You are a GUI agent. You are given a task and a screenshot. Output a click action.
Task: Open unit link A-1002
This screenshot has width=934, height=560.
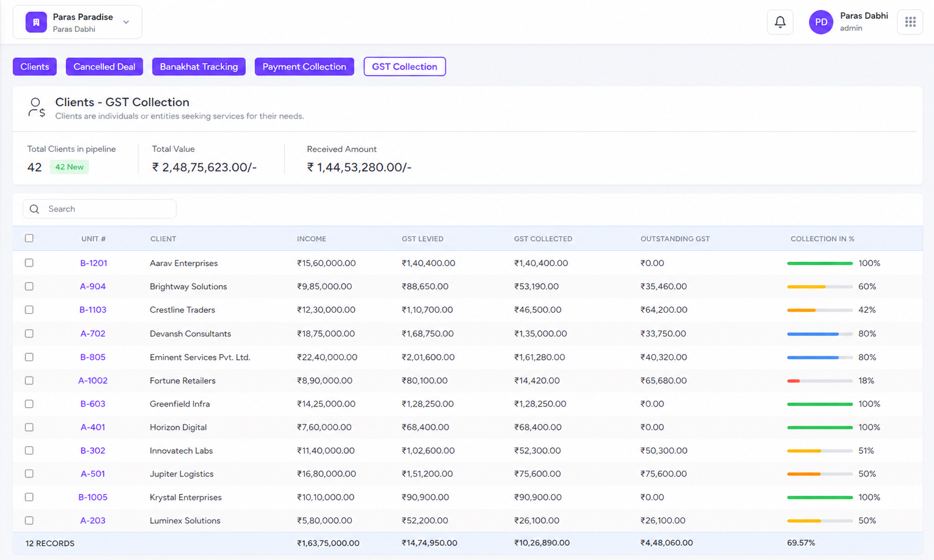coord(93,381)
